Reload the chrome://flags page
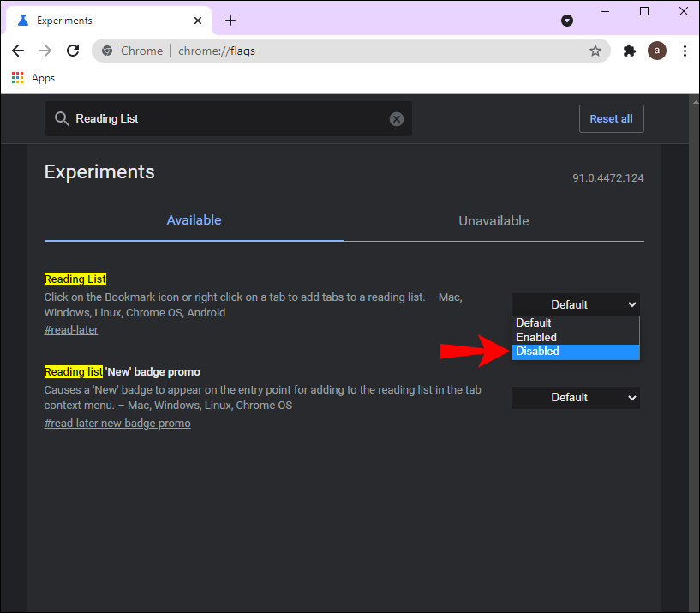This screenshot has width=700, height=613. [x=73, y=51]
